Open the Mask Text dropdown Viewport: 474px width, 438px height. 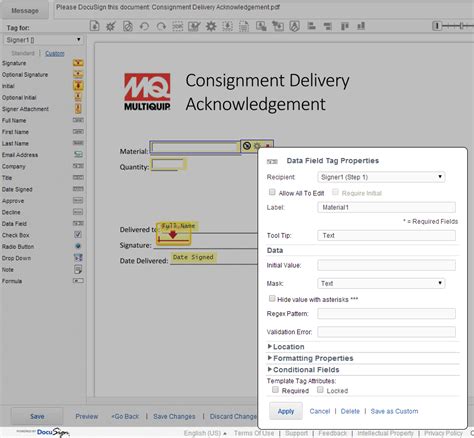381,283
